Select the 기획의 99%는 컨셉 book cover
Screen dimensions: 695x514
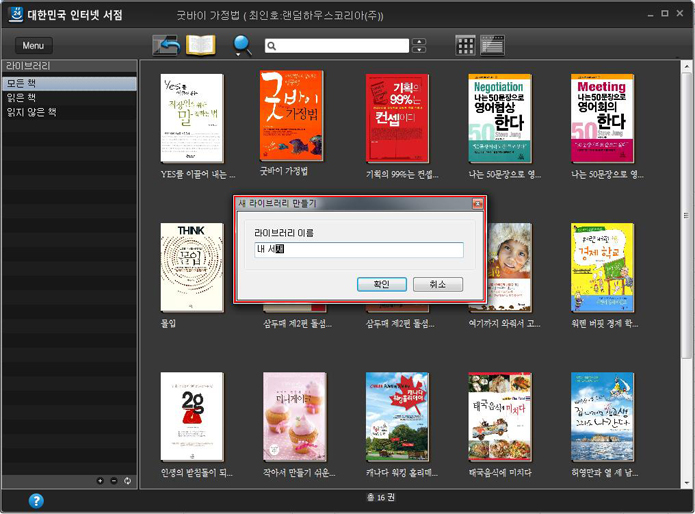click(397, 118)
